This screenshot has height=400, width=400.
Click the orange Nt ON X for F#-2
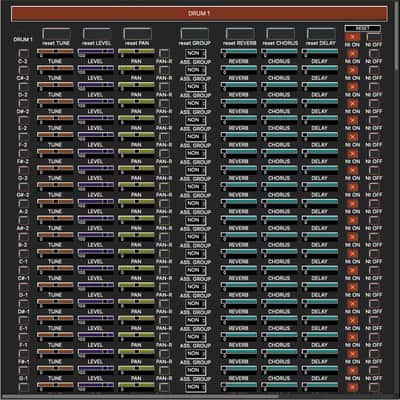tap(352, 154)
